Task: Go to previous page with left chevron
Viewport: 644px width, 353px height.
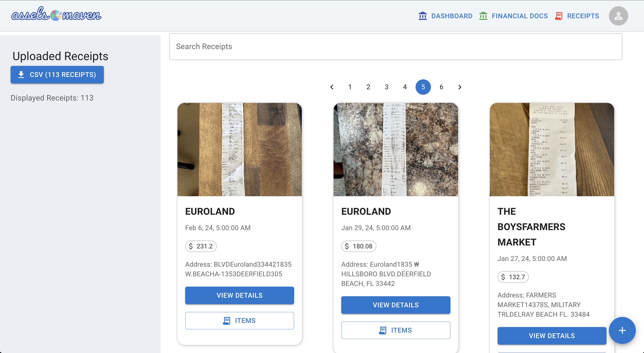Action: (332, 87)
